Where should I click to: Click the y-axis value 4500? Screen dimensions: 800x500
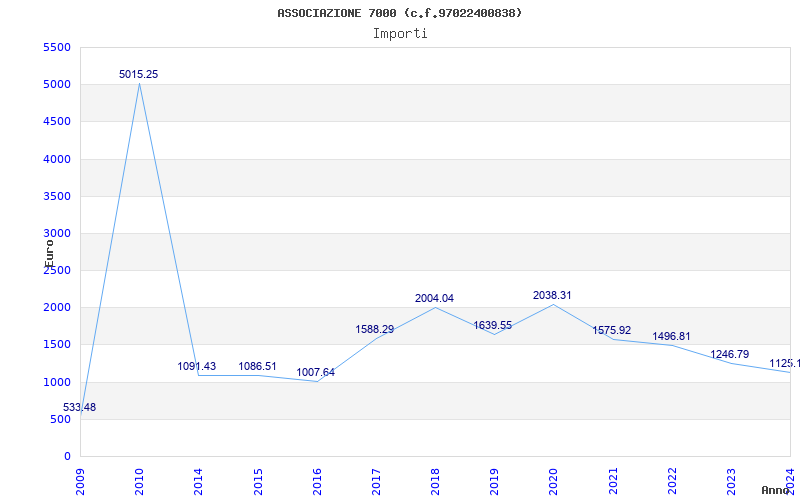[x=57, y=122]
